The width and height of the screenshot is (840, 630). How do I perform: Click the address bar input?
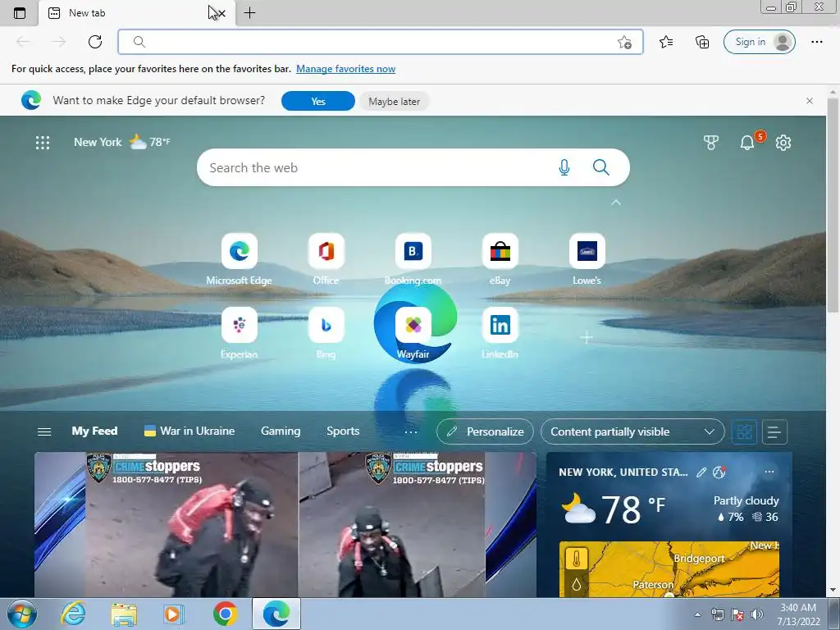pos(381,42)
